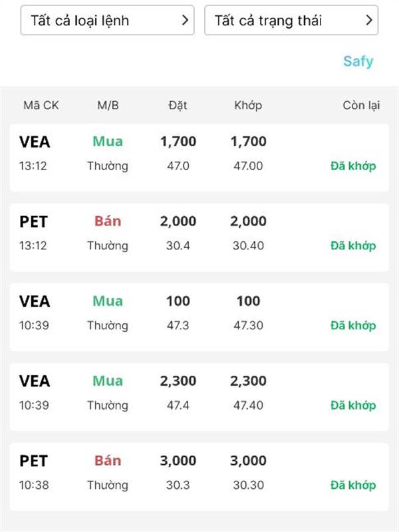Tap the Safy link
Image resolution: width=399 pixels, height=532 pixels.
pos(358,62)
